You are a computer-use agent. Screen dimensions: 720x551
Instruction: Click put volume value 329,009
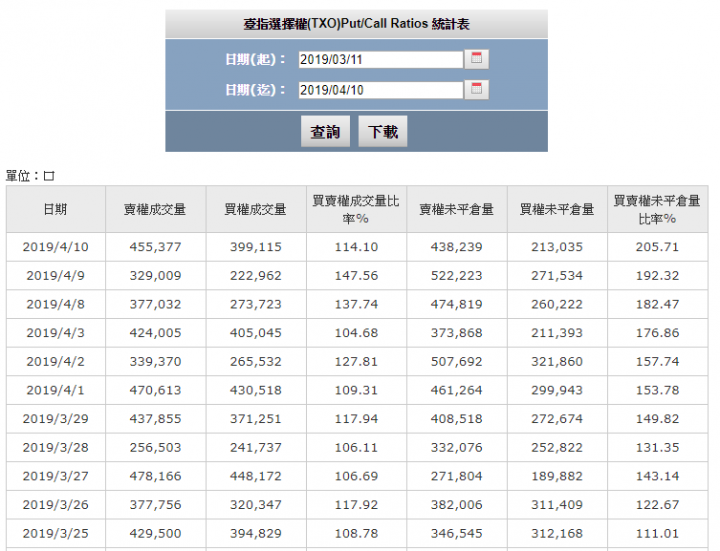click(155, 276)
